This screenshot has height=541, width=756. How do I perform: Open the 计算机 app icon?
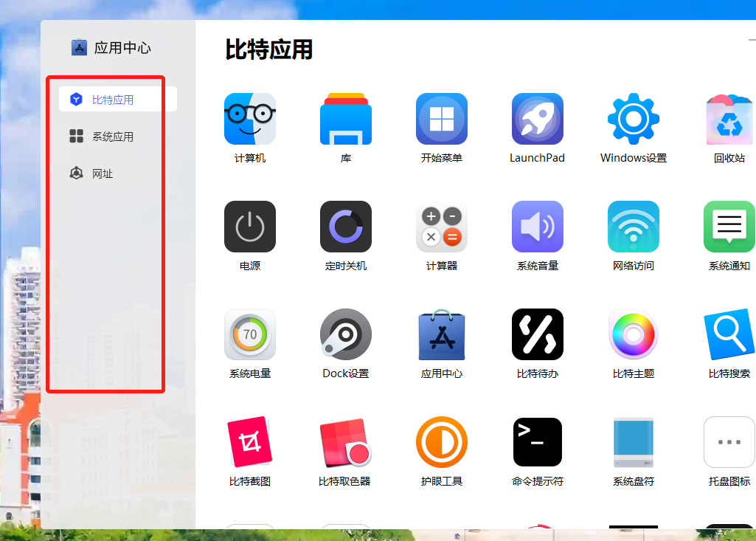click(250, 120)
